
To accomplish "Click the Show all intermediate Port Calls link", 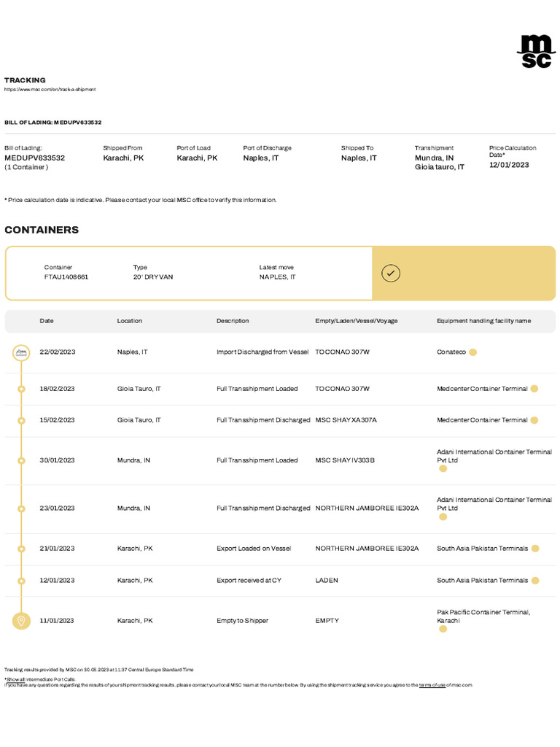I will pos(17,679).
